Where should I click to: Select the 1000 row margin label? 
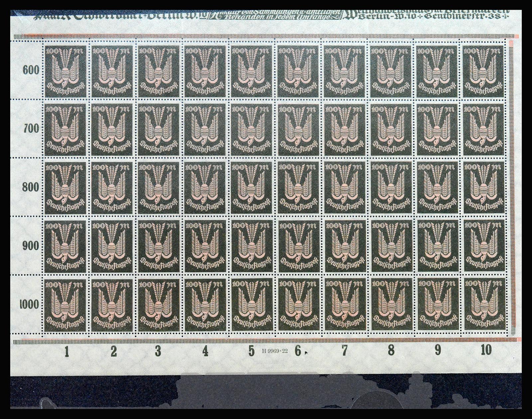click(x=29, y=304)
